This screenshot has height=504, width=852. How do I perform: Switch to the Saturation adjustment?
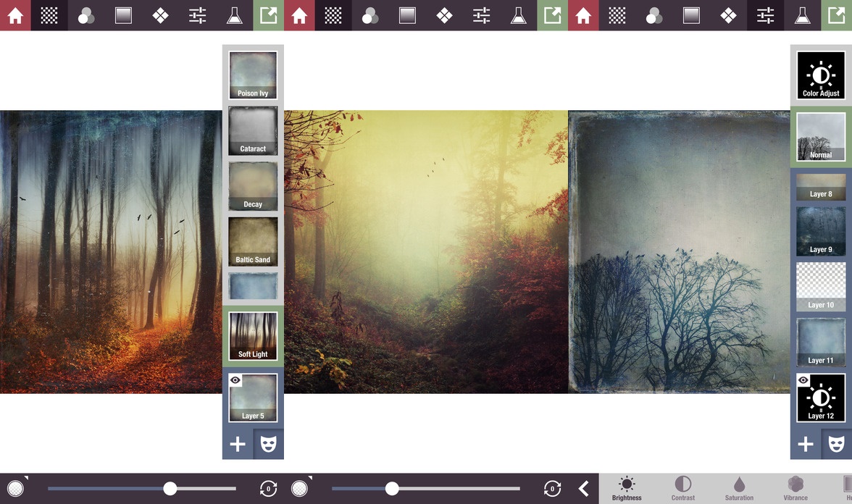click(739, 488)
